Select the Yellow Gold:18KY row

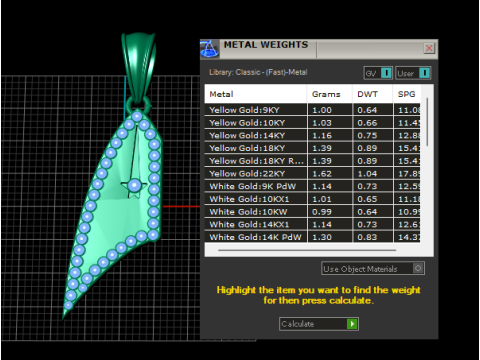[312, 148]
